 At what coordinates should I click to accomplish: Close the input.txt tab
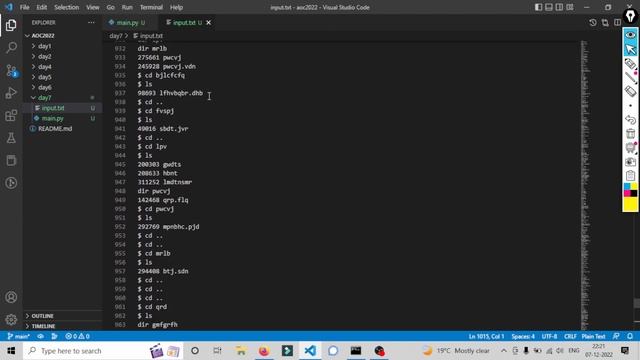(x=209, y=22)
